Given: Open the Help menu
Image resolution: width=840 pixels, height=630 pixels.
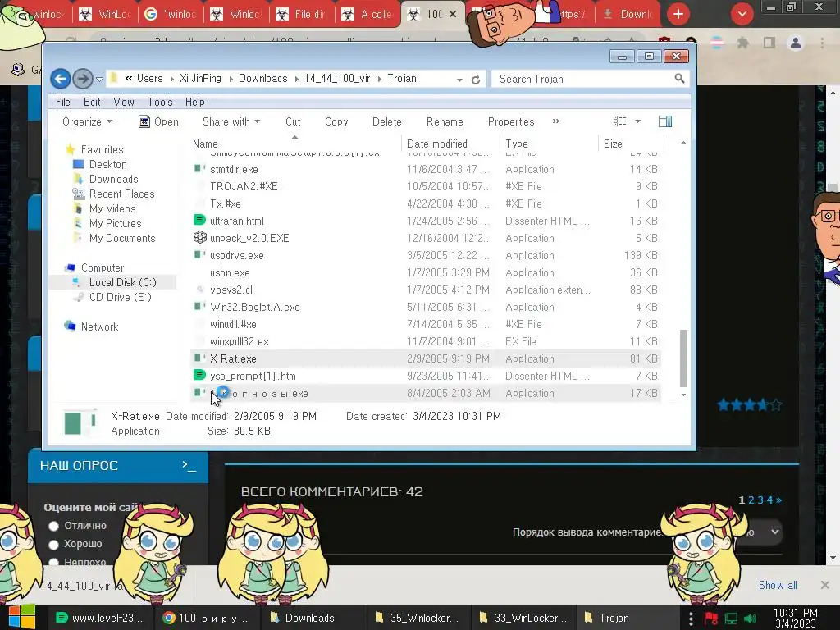Looking at the screenshot, I should coord(195,102).
